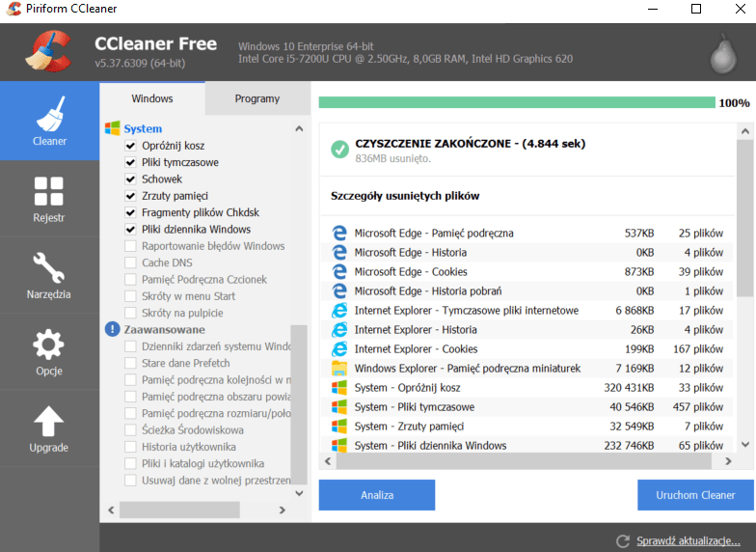Uncheck Opróżnij kosz checkbox
Viewport: 756px width, 552px height.
point(130,145)
